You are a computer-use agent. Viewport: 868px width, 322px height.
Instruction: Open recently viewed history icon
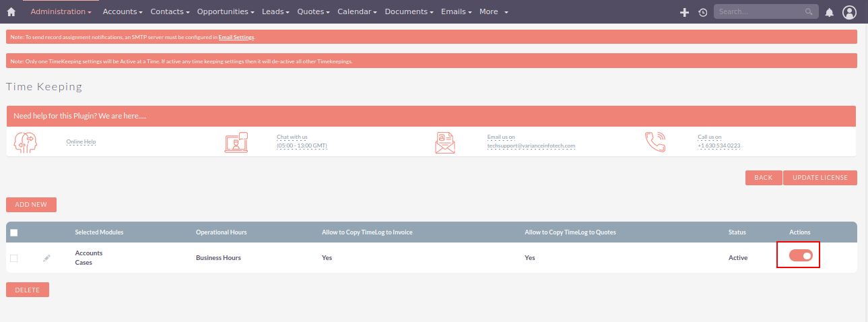point(702,12)
